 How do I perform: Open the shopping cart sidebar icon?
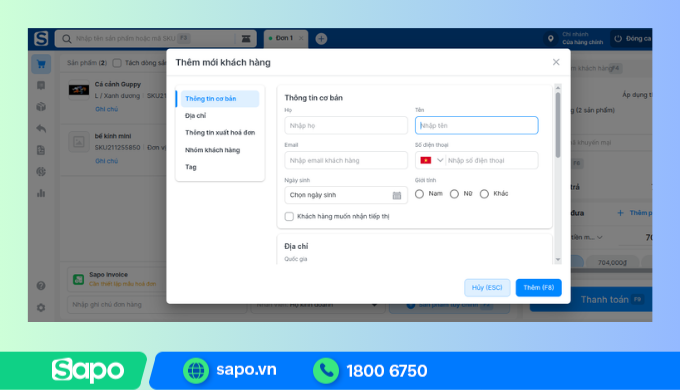pos(41,64)
